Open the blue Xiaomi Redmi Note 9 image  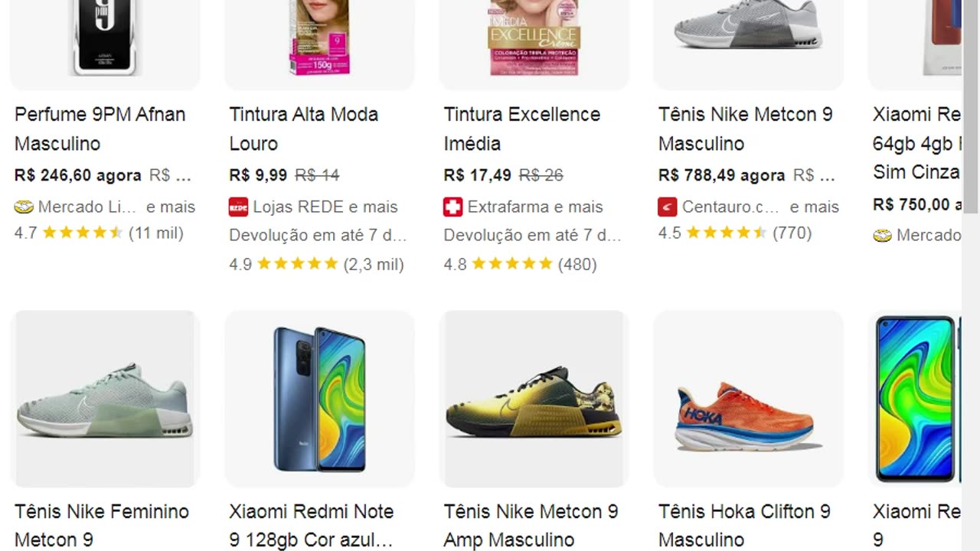[319, 399]
